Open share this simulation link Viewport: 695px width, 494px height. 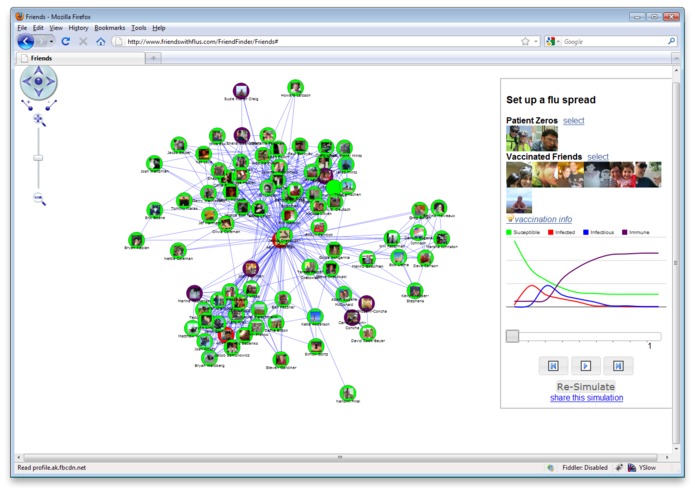(586, 397)
